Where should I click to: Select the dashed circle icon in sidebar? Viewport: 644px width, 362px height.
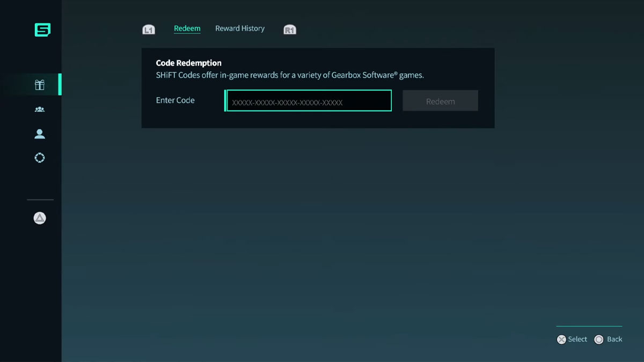pos(40,158)
